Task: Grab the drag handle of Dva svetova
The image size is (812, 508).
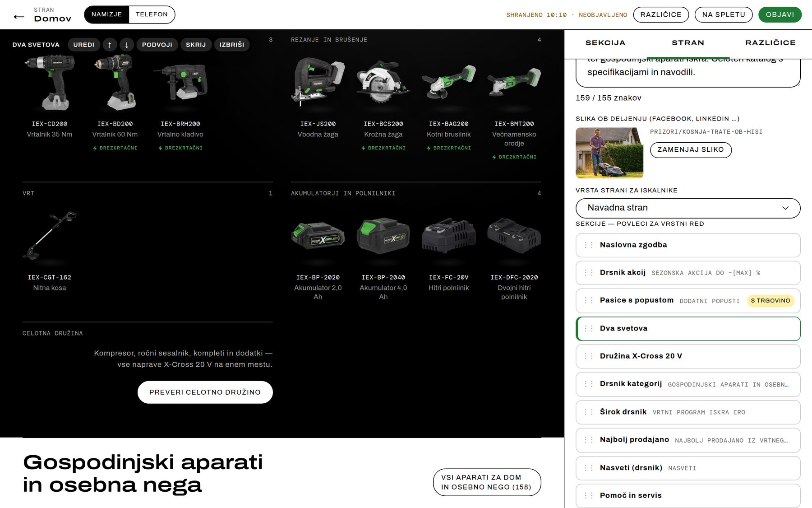Action: [x=589, y=328]
